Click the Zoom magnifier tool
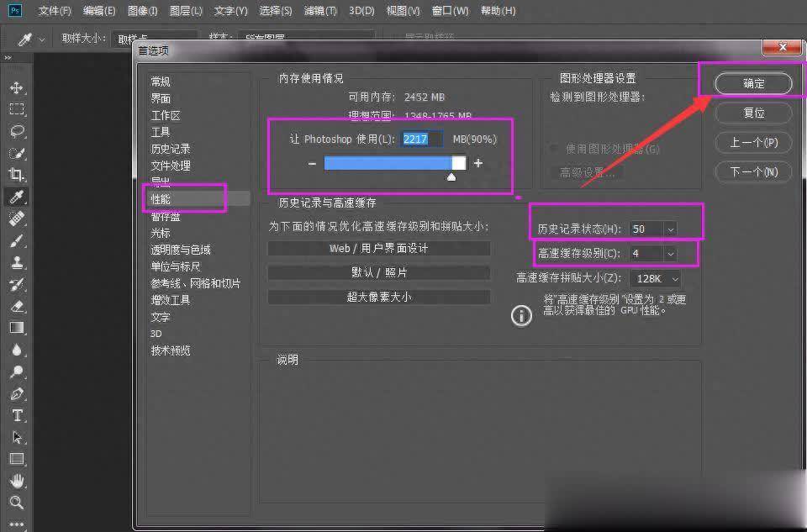This screenshot has height=532, width=807. tap(17, 503)
